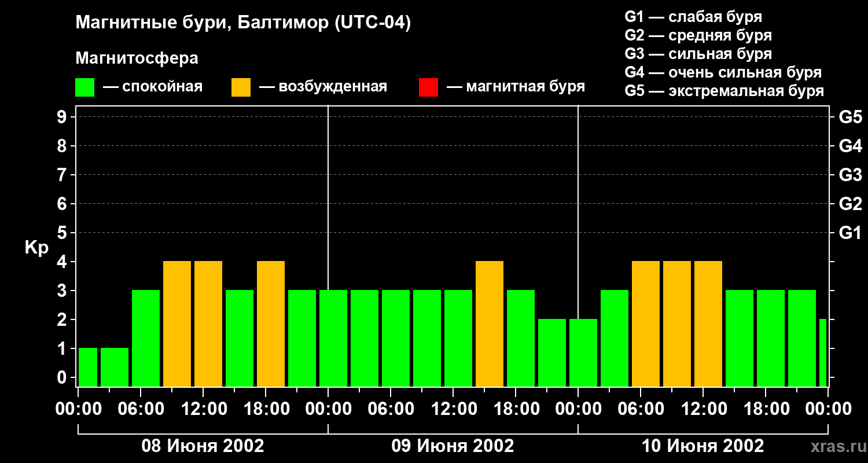This screenshot has width=868, height=463.
Task: Click the orange 'возбужденная' legend swatch
Action: (241, 87)
